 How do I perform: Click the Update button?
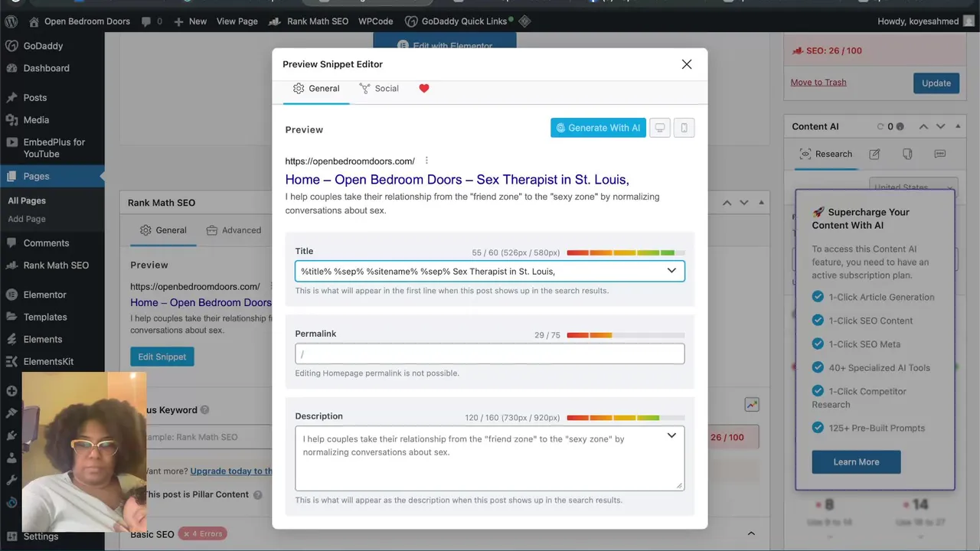(936, 83)
